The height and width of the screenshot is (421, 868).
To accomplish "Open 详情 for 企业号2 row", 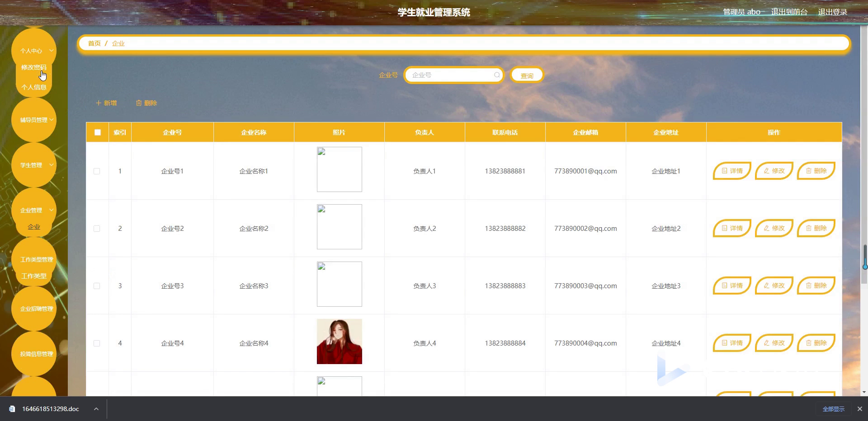I will (731, 228).
